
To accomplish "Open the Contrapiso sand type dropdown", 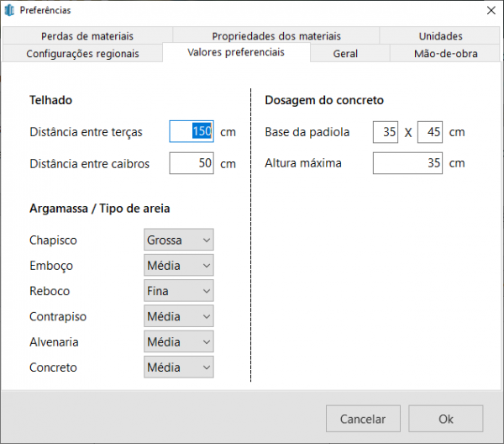I will pos(178,316).
